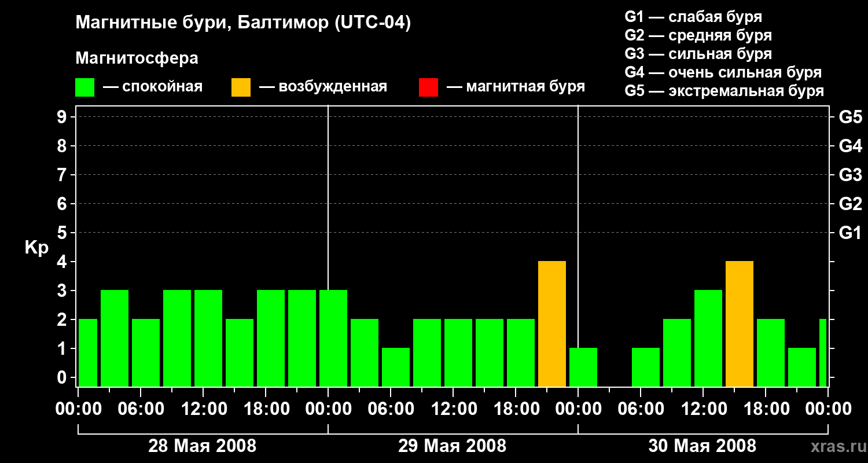Click the green Kp 3 bar on 30 Мая

point(708,339)
